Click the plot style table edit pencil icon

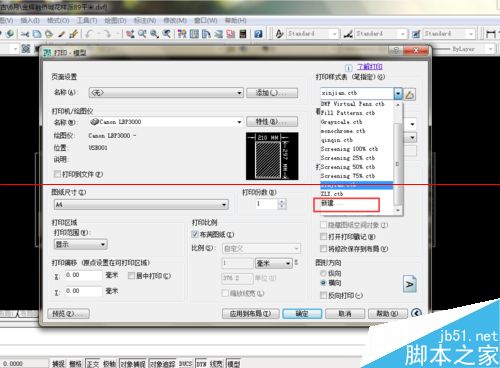(x=410, y=95)
